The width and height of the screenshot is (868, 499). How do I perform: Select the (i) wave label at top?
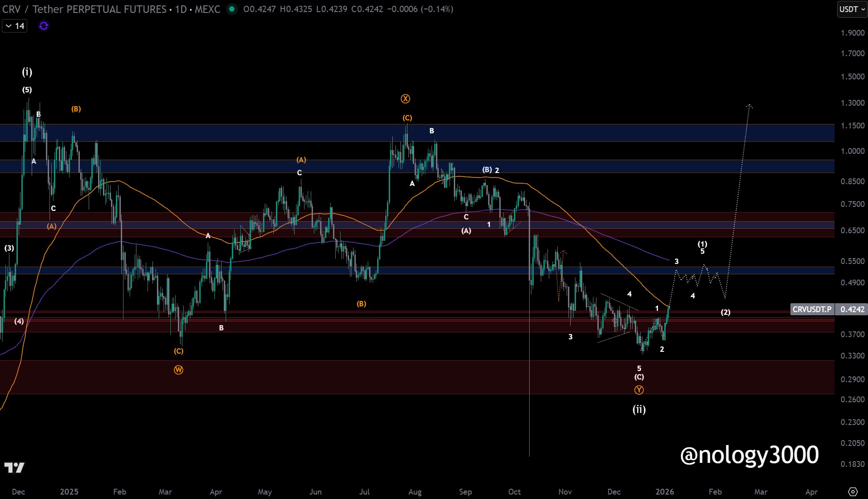(27, 72)
